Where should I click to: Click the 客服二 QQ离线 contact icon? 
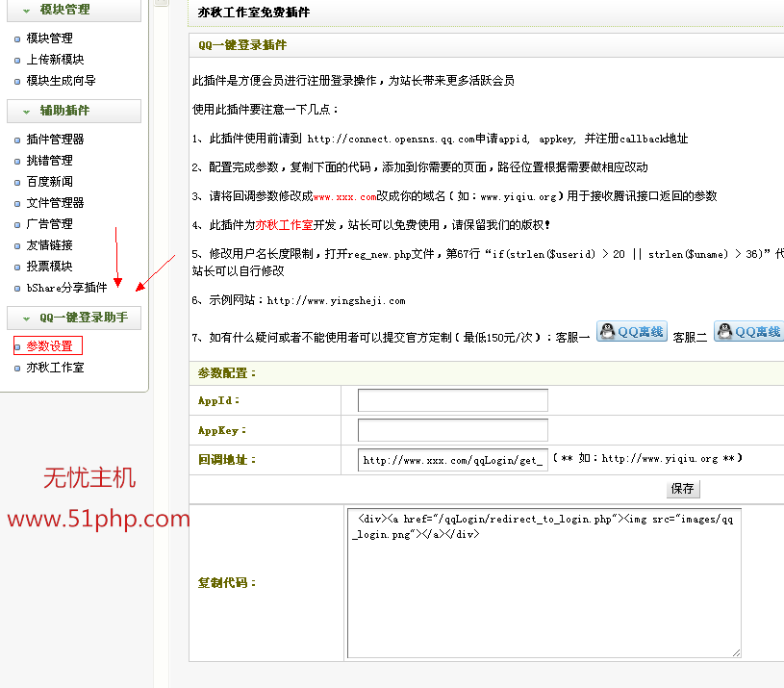[748, 332]
